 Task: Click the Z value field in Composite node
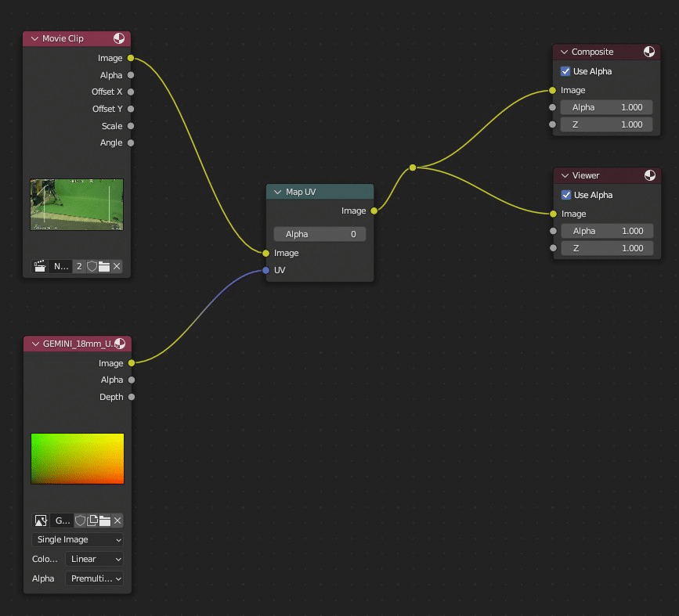point(606,124)
